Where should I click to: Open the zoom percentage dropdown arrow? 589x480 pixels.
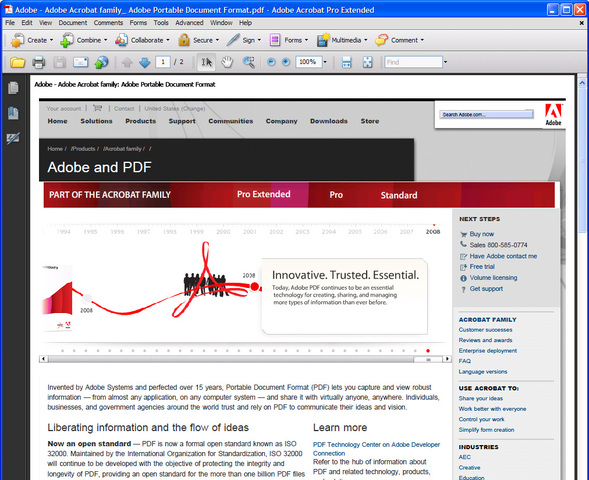coord(325,62)
